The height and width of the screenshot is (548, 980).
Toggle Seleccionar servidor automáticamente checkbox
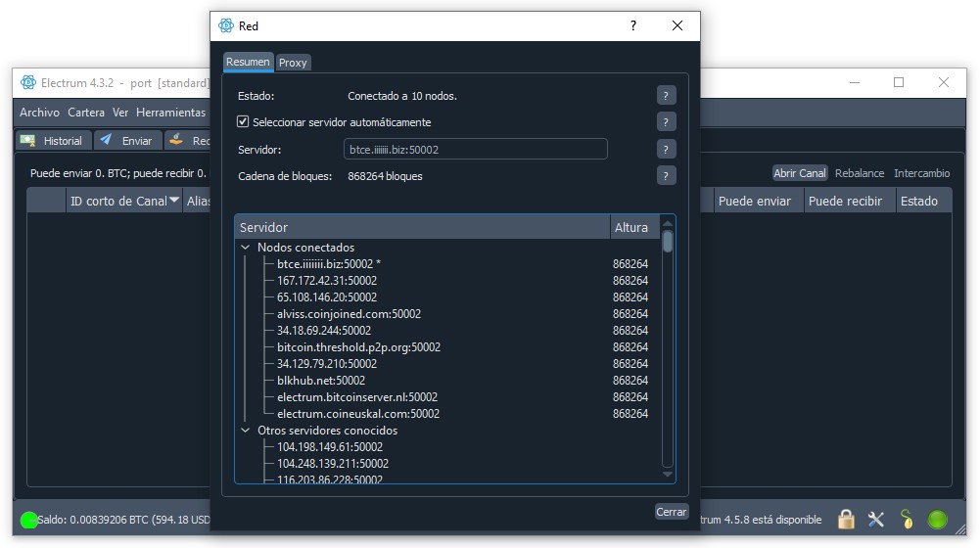coord(243,122)
